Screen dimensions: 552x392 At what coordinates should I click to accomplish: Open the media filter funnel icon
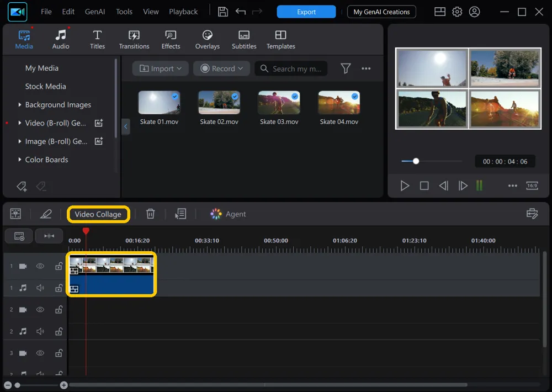tap(346, 68)
